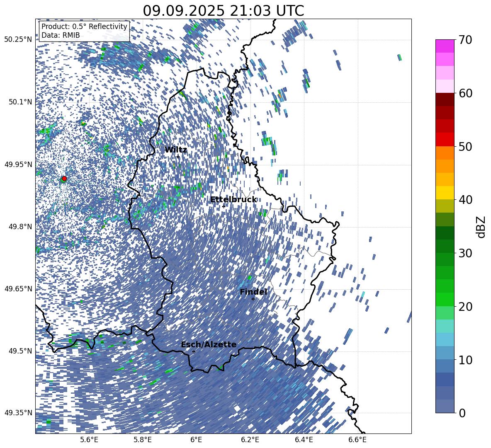Click the Ettelbruck location cross marker
The image size is (491, 448).
(x=224, y=206)
